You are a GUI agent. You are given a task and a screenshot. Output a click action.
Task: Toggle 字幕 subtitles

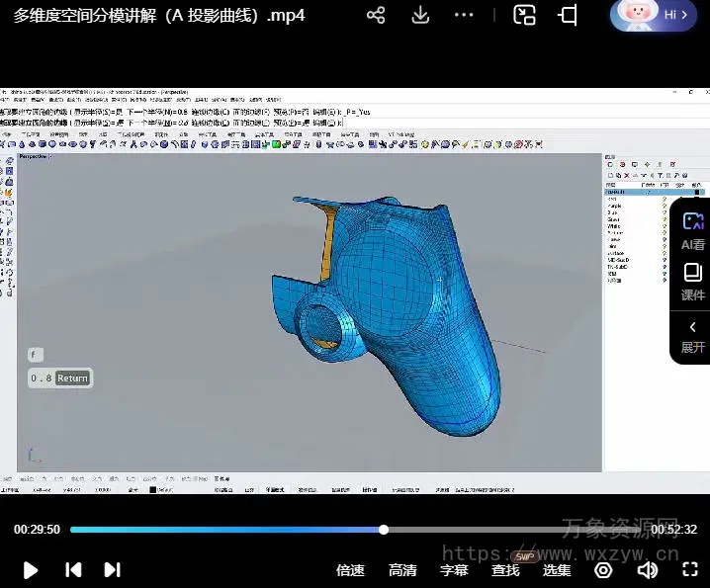click(454, 570)
